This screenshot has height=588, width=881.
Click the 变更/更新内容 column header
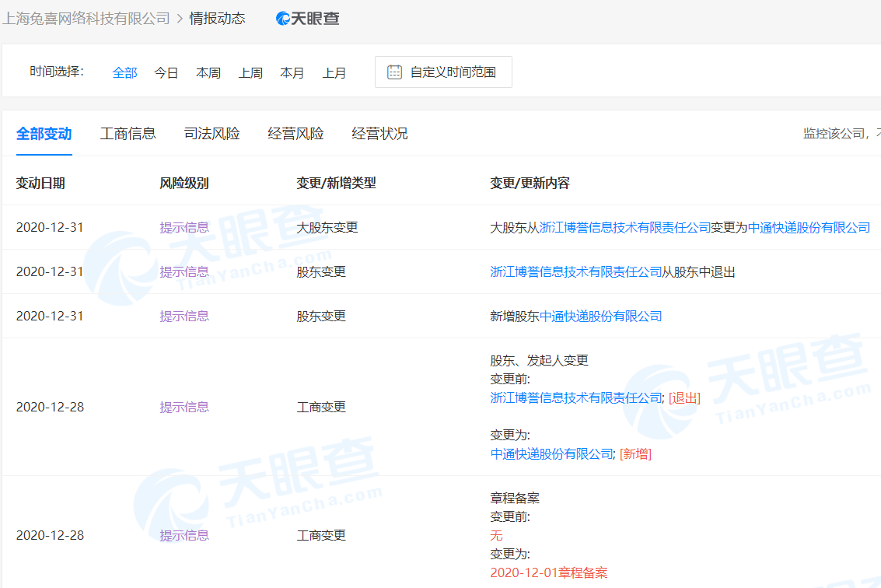coord(530,184)
